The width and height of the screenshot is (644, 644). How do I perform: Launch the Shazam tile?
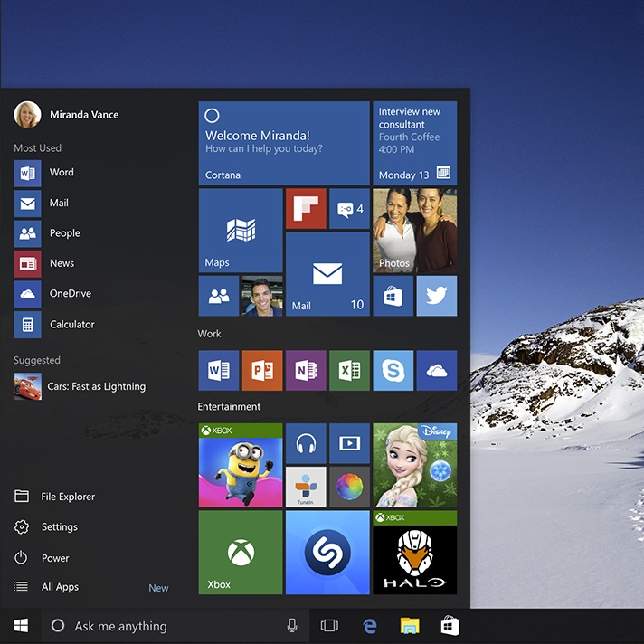[x=327, y=553]
